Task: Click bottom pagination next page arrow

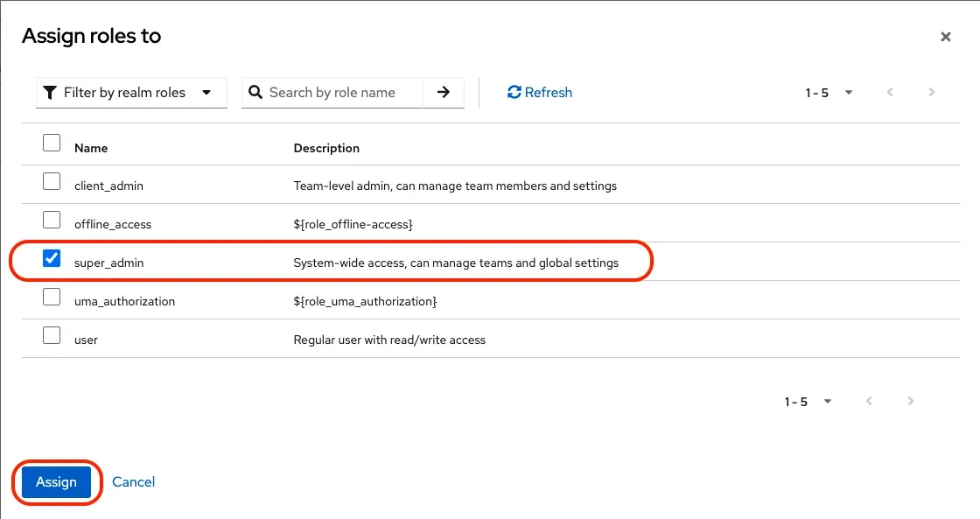Action: pos(911,401)
